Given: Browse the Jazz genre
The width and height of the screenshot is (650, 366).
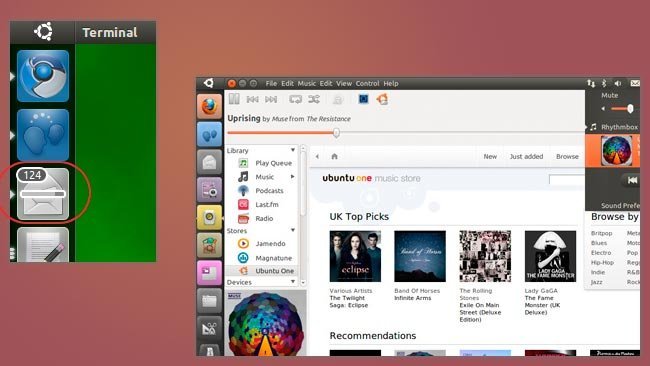Looking at the screenshot, I should [597, 282].
